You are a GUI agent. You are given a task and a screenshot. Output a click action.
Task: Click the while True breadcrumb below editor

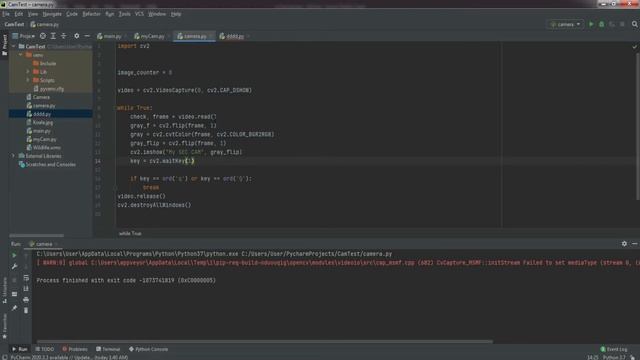pyautogui.click(x=130, y=233)
